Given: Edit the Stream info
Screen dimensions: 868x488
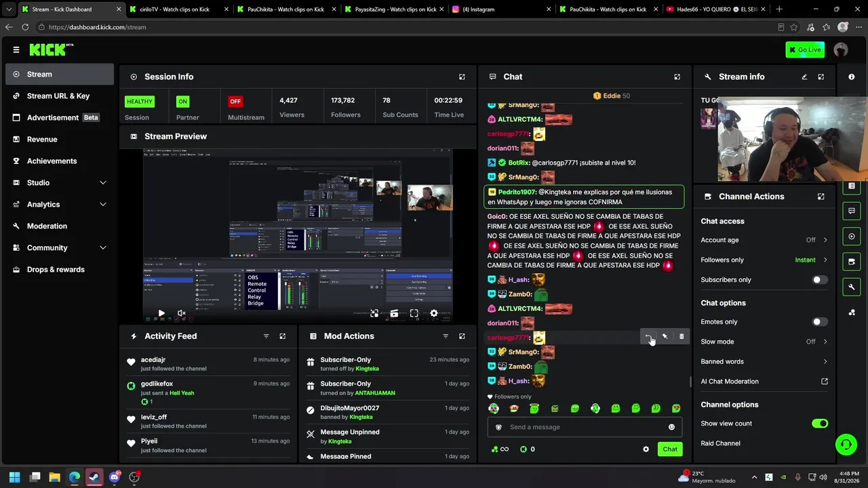Looking at the screenshot, I should pos(804,77).
